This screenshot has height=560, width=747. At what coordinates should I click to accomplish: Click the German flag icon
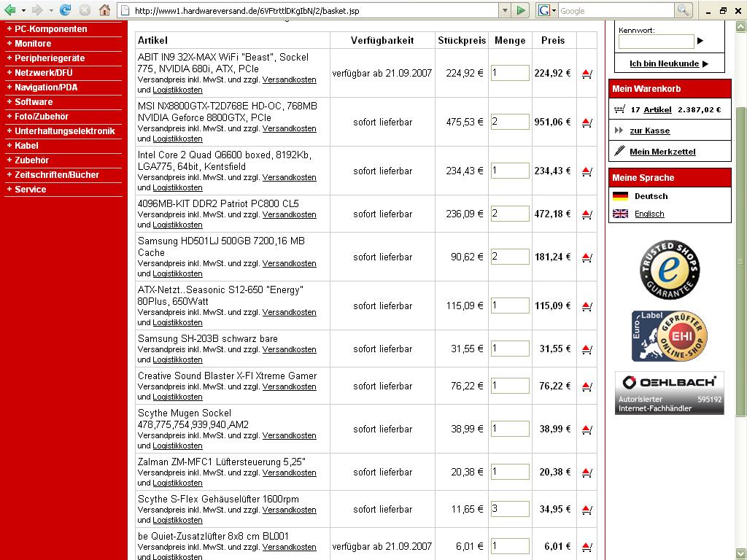pos(620,195)
